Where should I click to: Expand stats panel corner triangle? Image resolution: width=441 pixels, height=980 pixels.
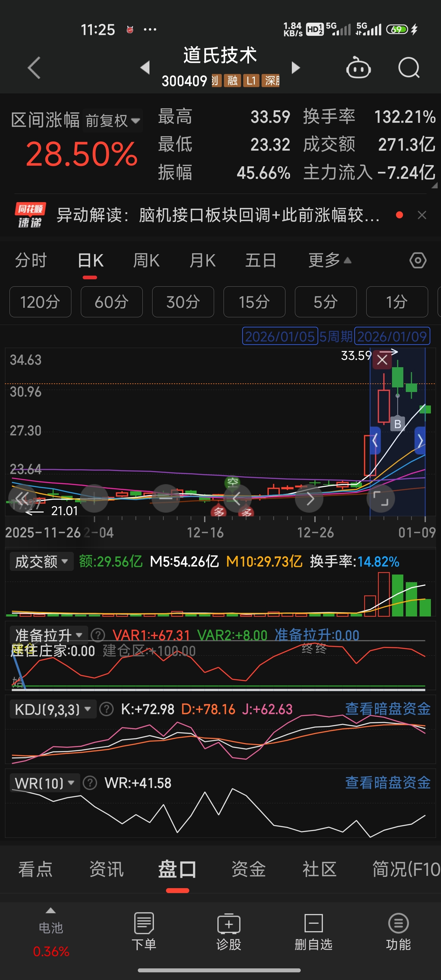pos(435,185)
